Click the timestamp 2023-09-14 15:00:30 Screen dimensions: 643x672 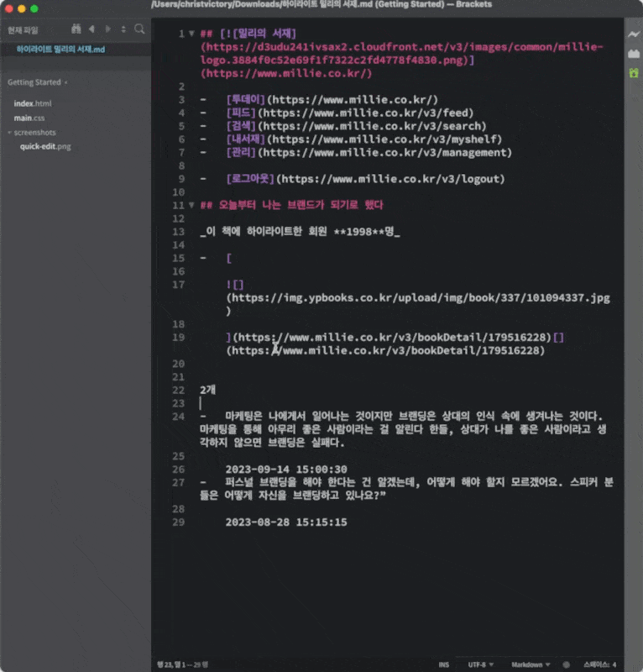286,470
